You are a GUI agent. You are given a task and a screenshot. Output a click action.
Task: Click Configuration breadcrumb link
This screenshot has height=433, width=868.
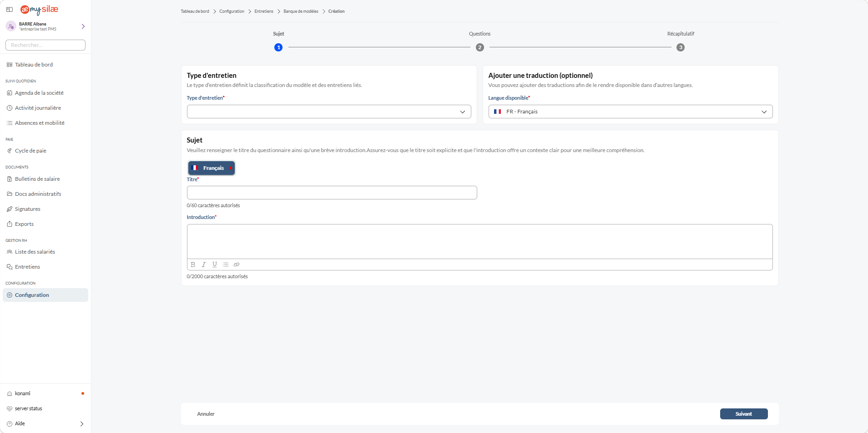(x=232, y=11)
